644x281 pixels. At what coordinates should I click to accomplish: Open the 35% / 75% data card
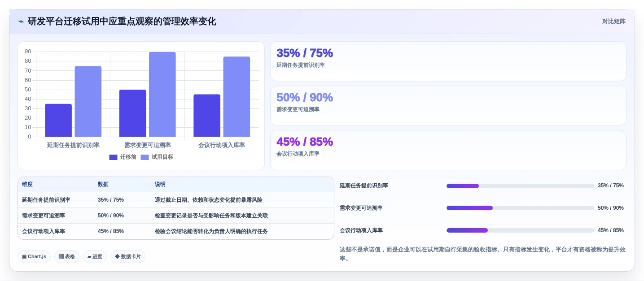tap(448, 61)
